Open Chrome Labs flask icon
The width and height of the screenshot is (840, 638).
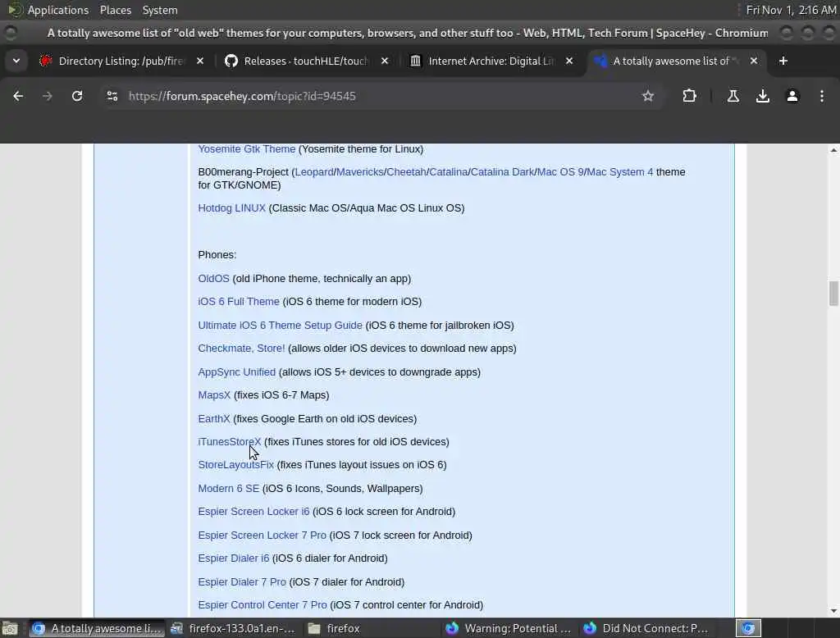tap(733, 96)
